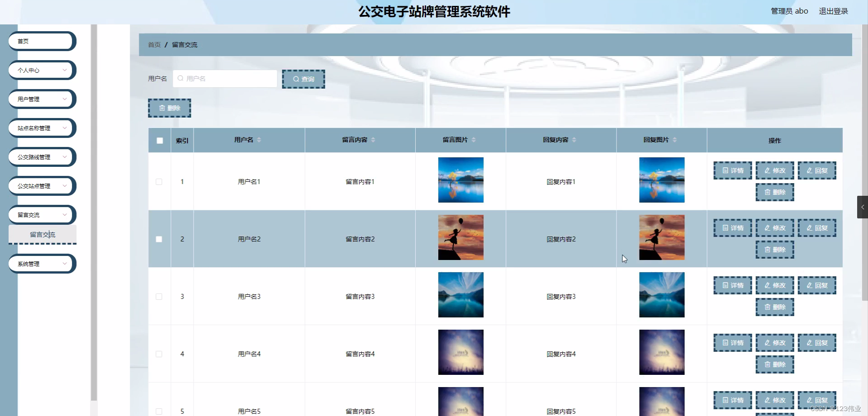Click 首页 in the breadcrumb
This screenshot has height=416, width=868.
point(154,45)
